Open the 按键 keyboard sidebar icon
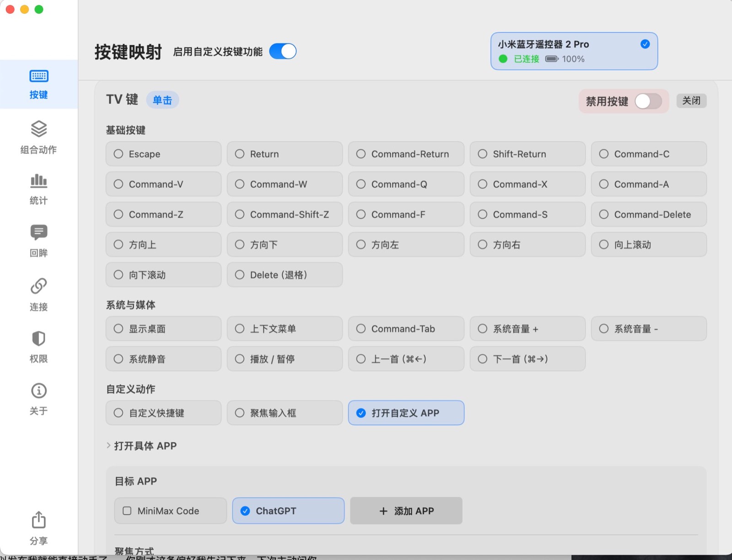Screen dimensions: 732x560 tap(39, 76)
